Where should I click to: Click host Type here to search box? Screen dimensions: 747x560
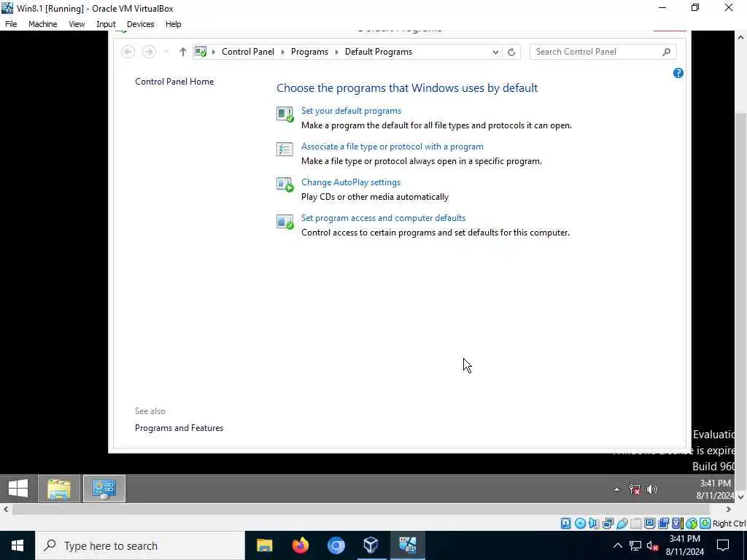139,545
